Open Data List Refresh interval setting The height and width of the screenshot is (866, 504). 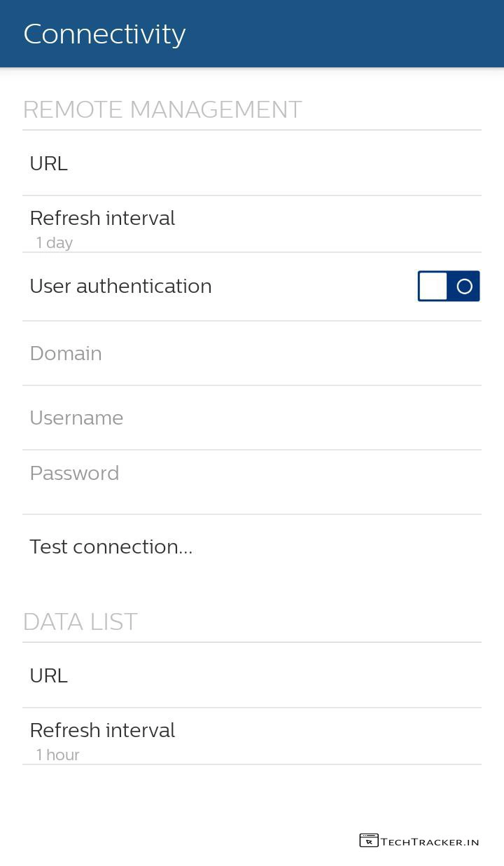(102, 730)
